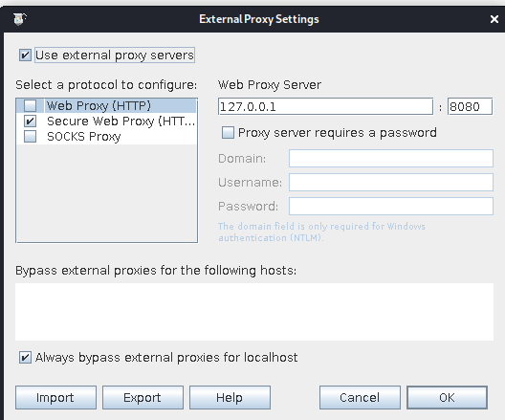Select the Web Proxy (HTTP) protocol row
505x420 pixels.
pos(106,105)
